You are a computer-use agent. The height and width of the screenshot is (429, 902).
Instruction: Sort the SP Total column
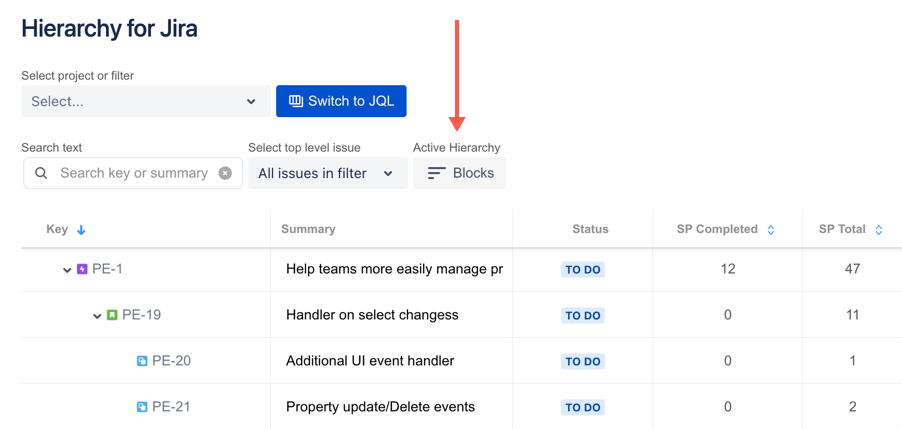878,229
